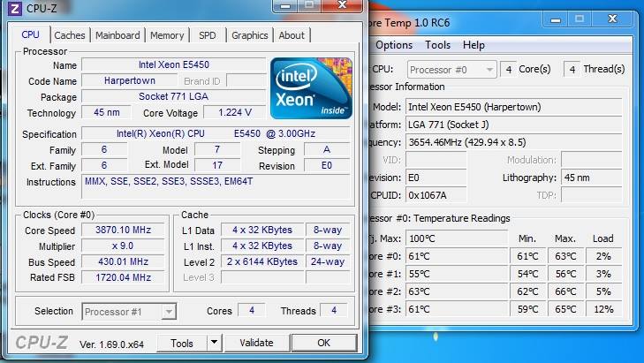Viewport: 644px width, 363px height.
Task: Click the L1 Data 4 x 32 KBytes value
Action: (262, 230)
